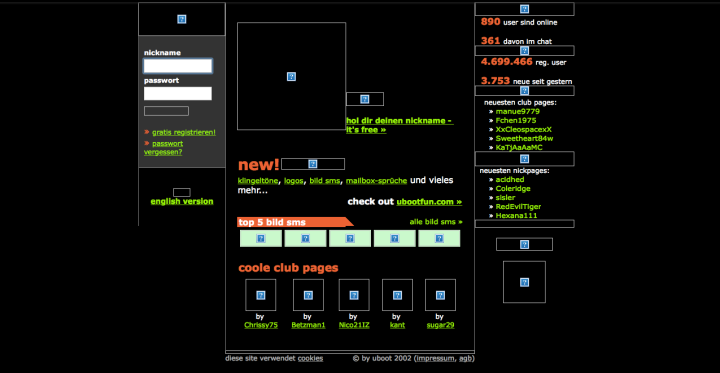Click the image right of the large center box
Viewport: 720px width, 373px height.
(x=365, y=99)
